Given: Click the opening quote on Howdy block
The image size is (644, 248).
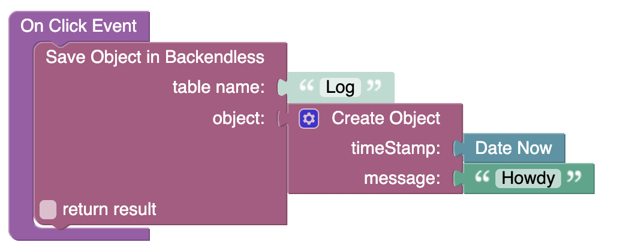Looking at the screenshot, I should click(482, 177).
